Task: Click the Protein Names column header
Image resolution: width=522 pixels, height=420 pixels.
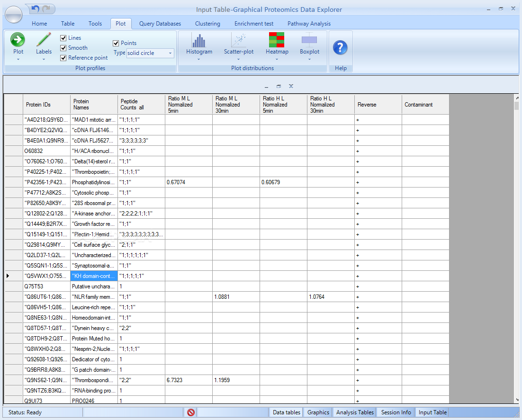Action: pos(94,105)
